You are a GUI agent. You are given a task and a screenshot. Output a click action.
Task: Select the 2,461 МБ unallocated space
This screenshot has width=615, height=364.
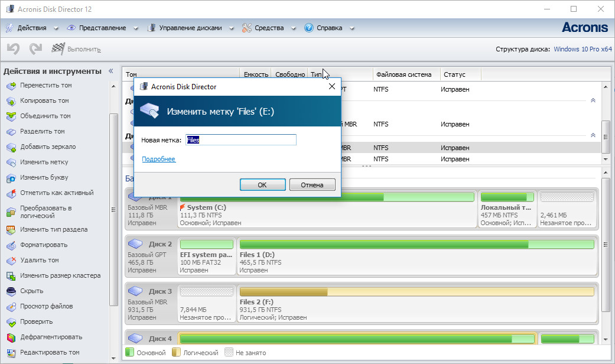(x=567, y=209)
